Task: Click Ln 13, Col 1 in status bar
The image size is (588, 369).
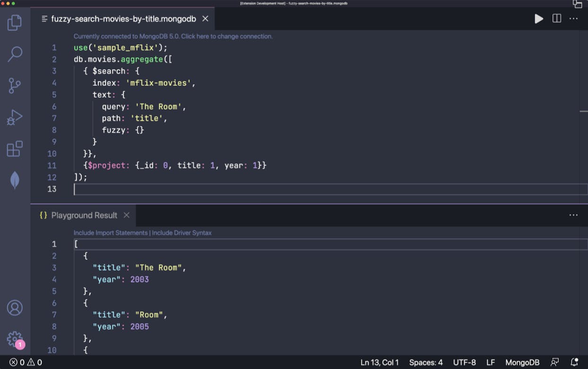Action: click(x=380, y=362)
